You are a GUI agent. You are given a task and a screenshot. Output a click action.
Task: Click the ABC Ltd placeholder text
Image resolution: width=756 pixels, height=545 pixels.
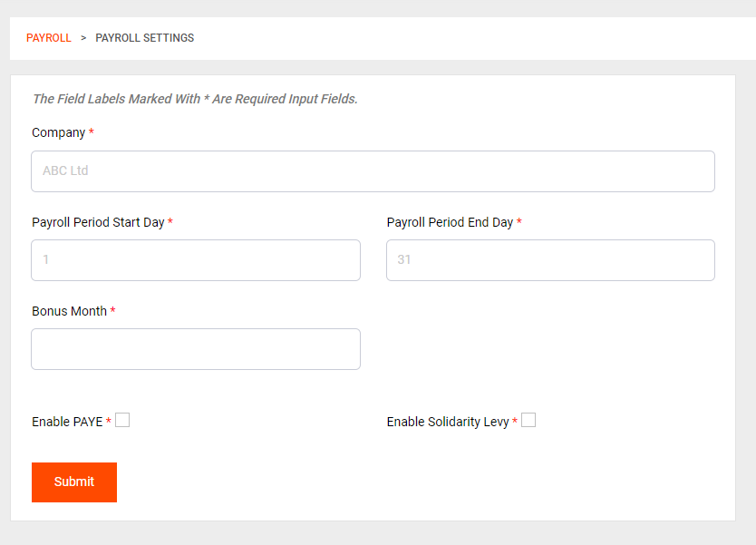(x=63, y=170)
